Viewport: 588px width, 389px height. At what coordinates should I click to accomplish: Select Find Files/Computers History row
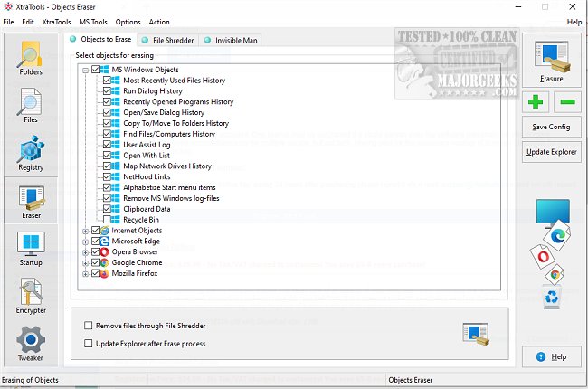(x=169, y=134)
